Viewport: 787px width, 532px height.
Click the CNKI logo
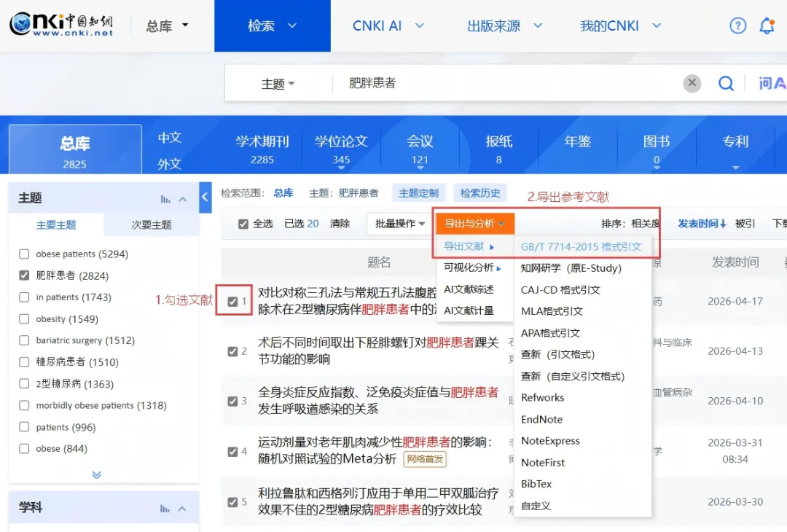point(60,24)
